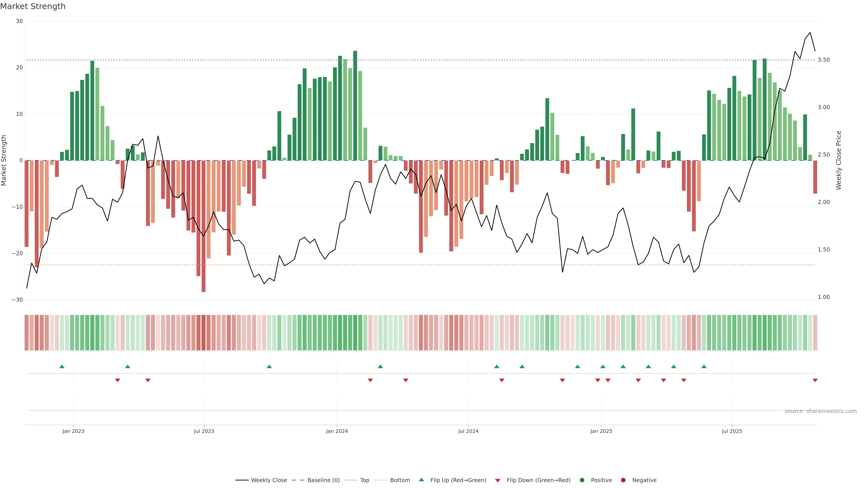Click the Market Strength y-axis title
The height and width of the screenshot is (488, 868).
coord(4,160)
